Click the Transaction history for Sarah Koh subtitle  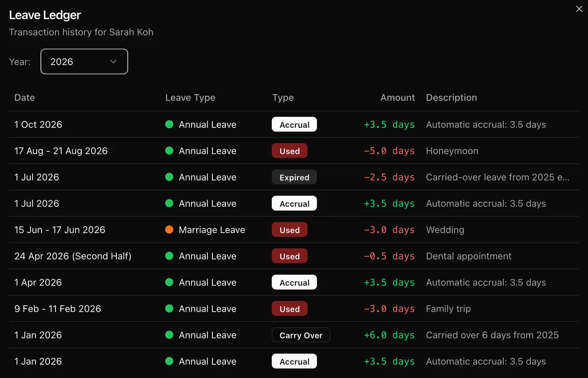pyautogui.click(x=81, y=32)
